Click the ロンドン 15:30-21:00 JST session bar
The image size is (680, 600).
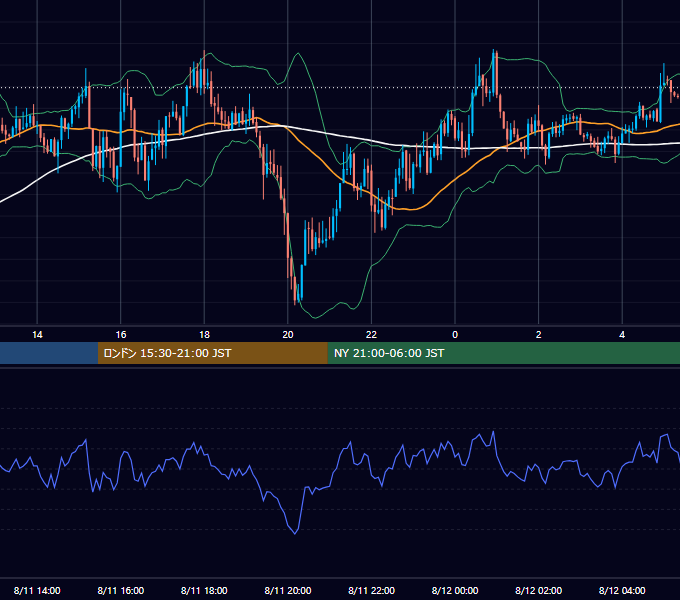tap(212, 353)
